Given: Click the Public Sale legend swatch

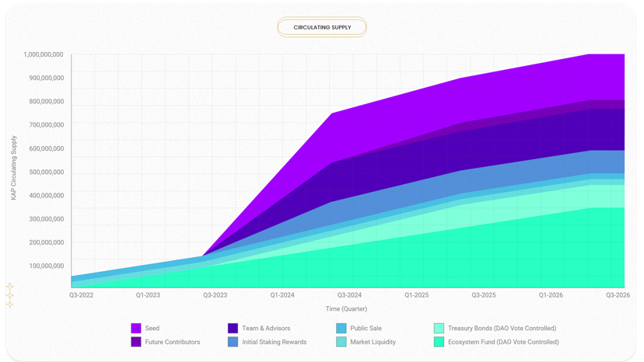Looking at the screenshot, I should coord(341,328).
